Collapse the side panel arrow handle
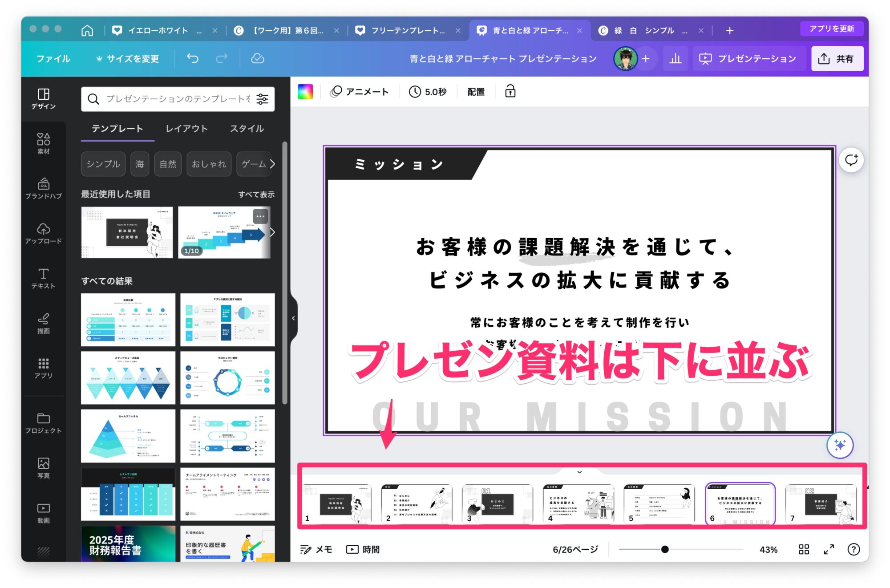Image resolution: width=890 pixels, height=588 pixels. [x=293, y=318]
